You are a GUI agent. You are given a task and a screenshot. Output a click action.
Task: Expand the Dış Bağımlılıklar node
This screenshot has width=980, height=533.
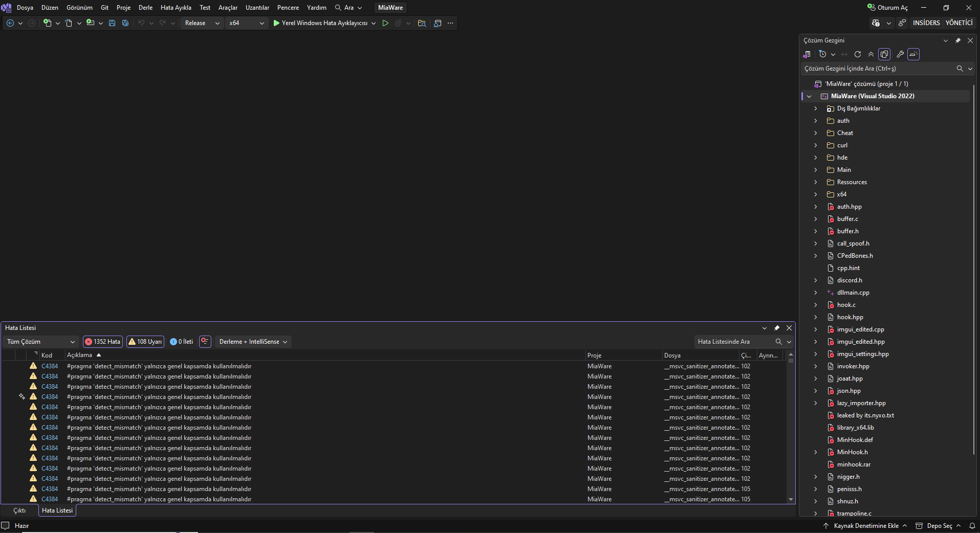(816, 108)
